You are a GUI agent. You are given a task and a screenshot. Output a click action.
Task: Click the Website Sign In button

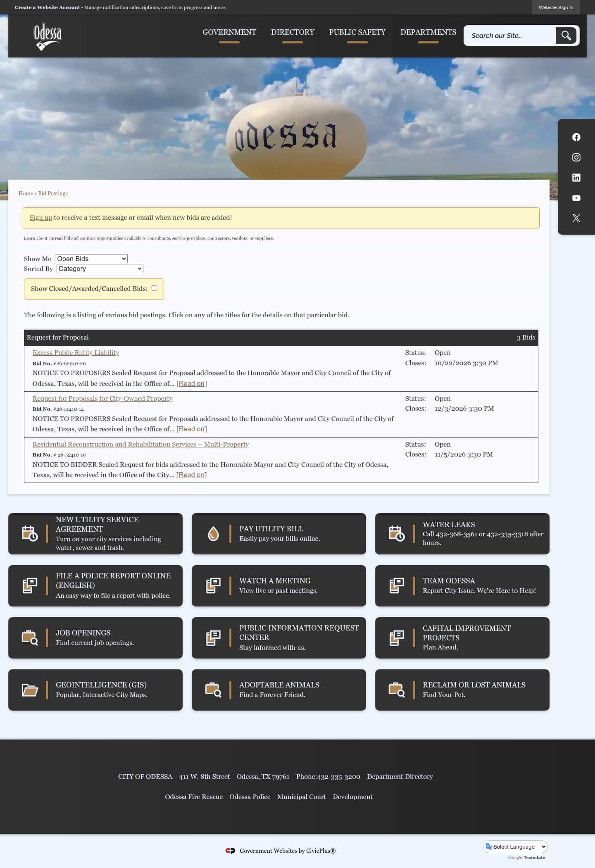click(x=556, y=7)
